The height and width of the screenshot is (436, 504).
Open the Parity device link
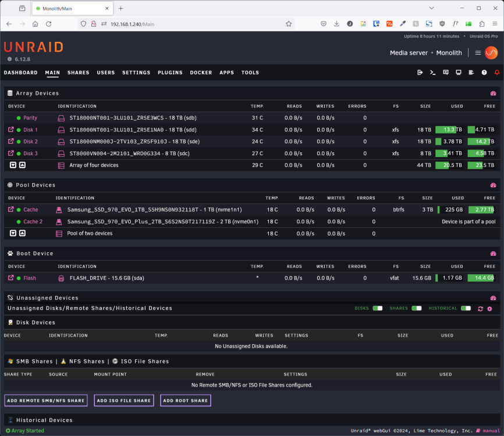pyautogui.click(x=30, y=118)
